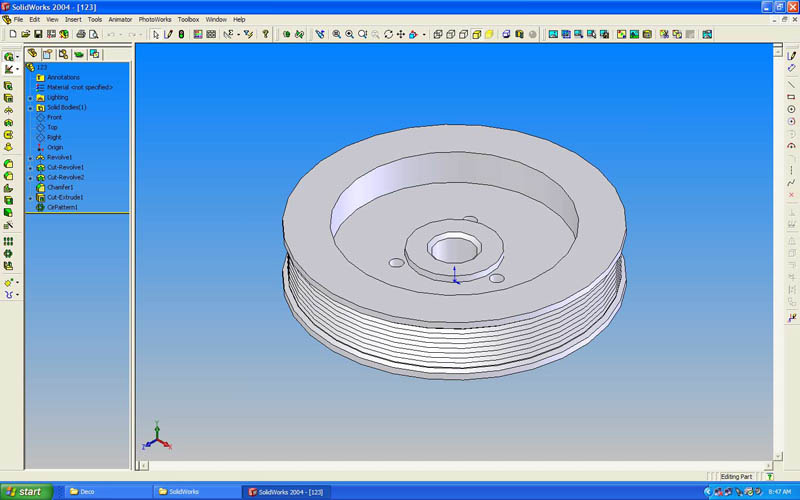The height and width of the screenshot is (500, 800).
Task: Open the PropertyManager tab
Action: click(x=48, y=54)
